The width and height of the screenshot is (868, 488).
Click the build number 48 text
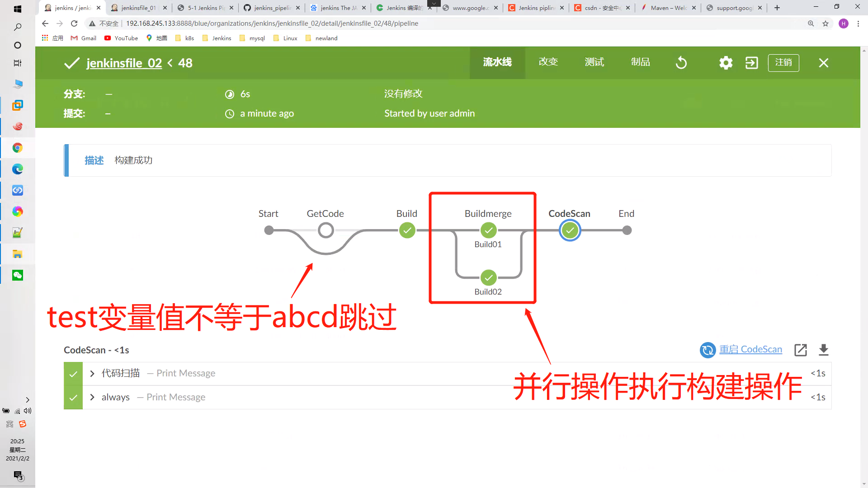[185, 63]
